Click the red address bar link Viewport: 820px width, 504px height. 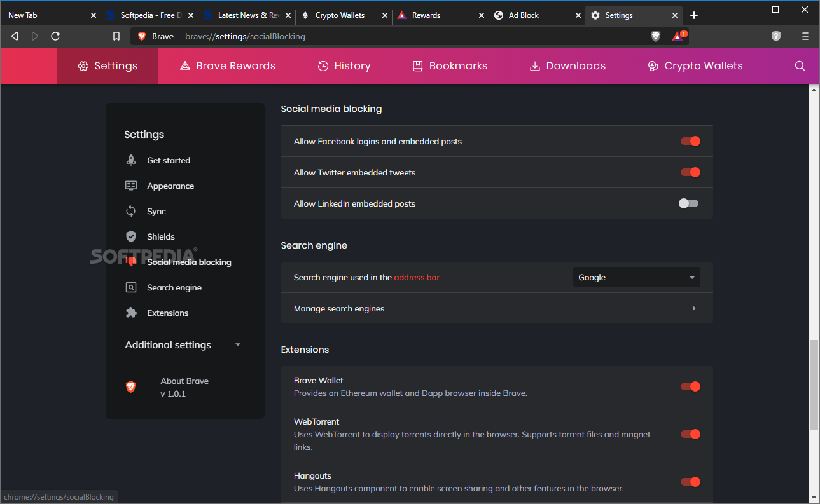coord(417,277)
